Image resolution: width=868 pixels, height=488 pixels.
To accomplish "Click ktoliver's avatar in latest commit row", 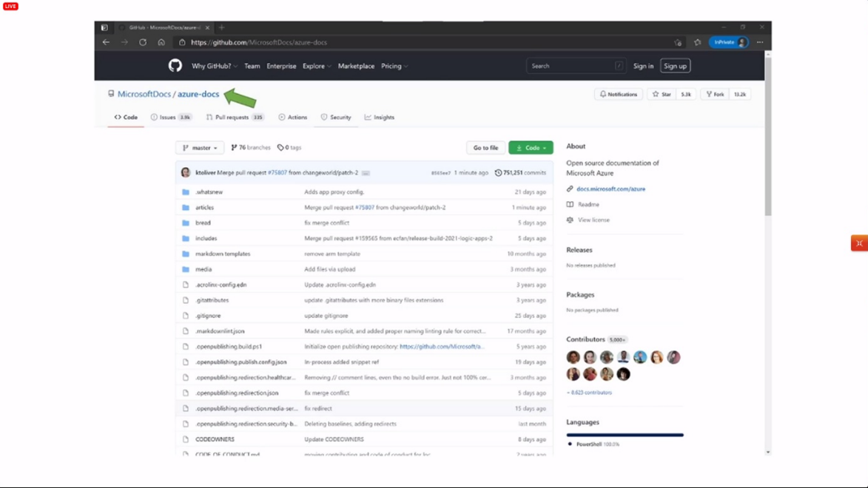I will pyautogui.click(x=186, y=173).
